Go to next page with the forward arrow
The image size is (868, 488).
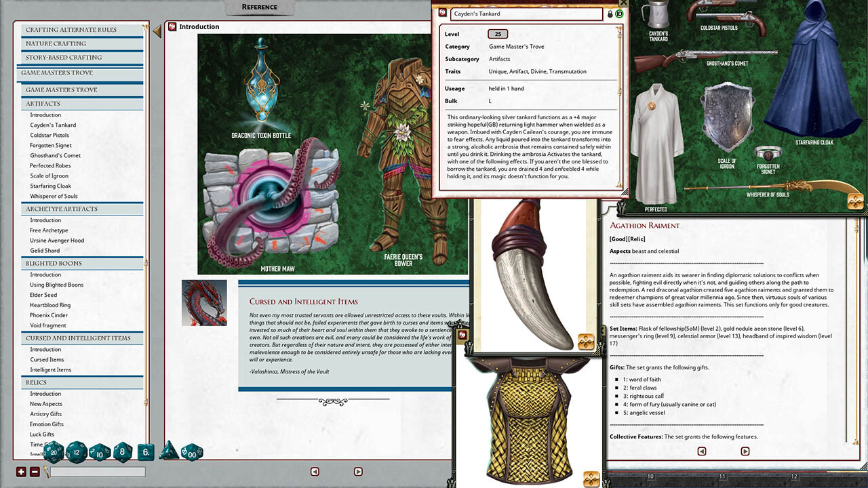[358, 471]
